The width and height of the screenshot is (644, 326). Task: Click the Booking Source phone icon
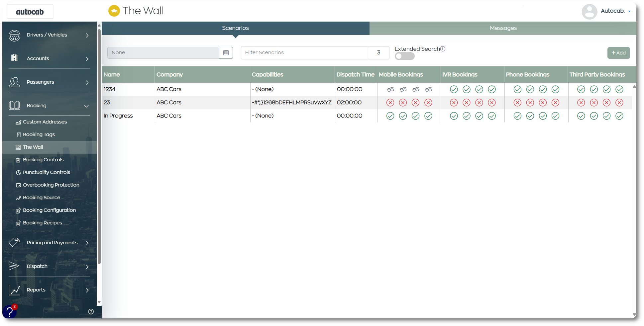tap(18, 198)
